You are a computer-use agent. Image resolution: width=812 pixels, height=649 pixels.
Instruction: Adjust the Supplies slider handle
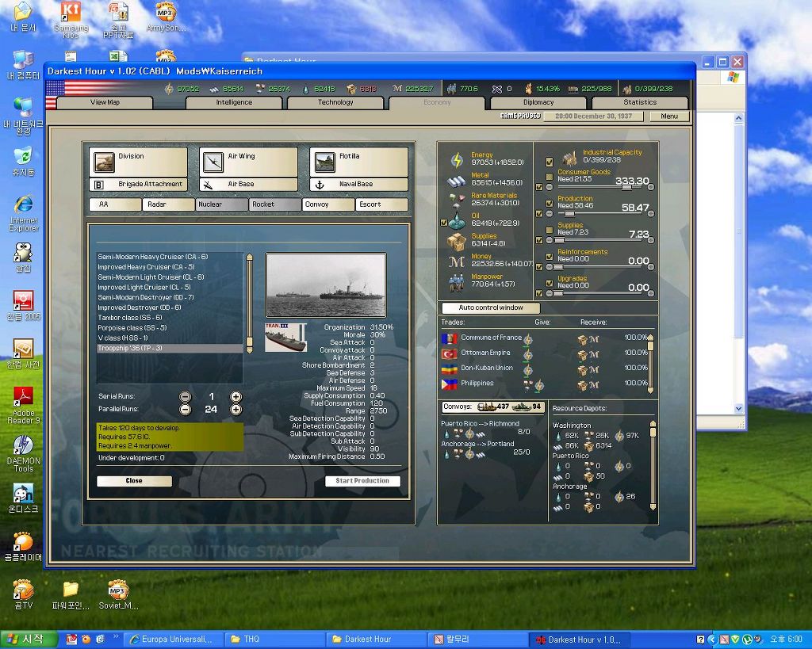[559, 240]
